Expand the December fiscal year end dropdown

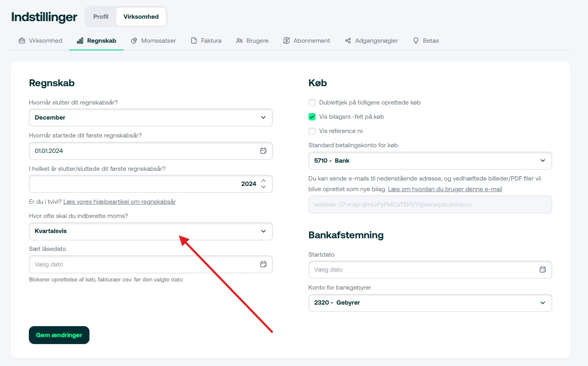(150, 118)
